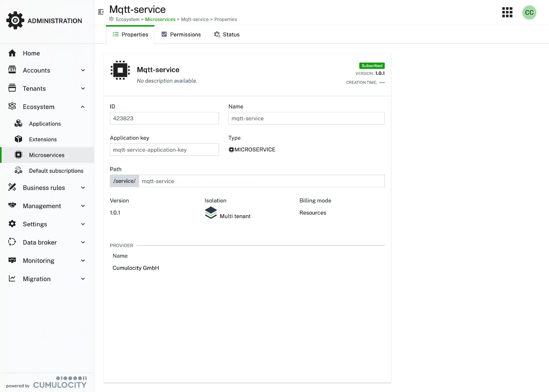This screenshot has height=392, width=549.
Task: Click the Mqtt-service card title
Action: 158,70
